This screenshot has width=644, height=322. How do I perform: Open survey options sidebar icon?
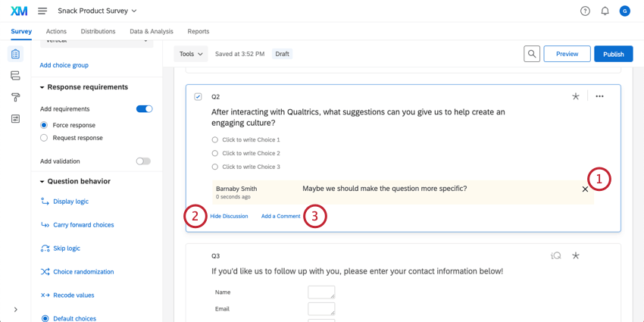[x=15, y=119]
